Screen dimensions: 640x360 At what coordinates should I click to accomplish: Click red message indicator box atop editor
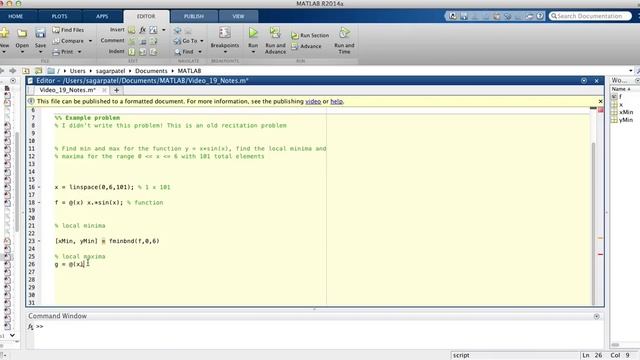(600, 110)
